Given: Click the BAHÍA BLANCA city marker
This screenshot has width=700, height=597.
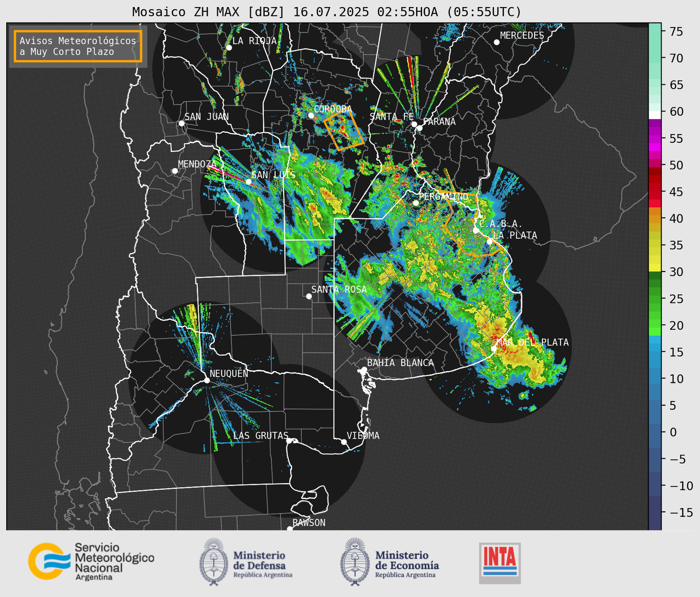Looking at the screenshot, I should pos(364,369).
